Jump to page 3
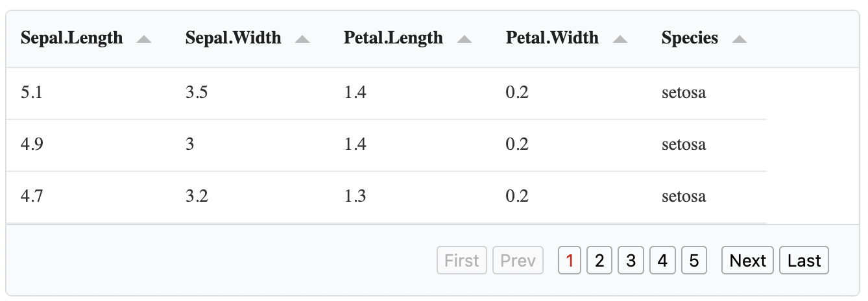The width and height of the screenshot is (868, 301). point(631,261)
